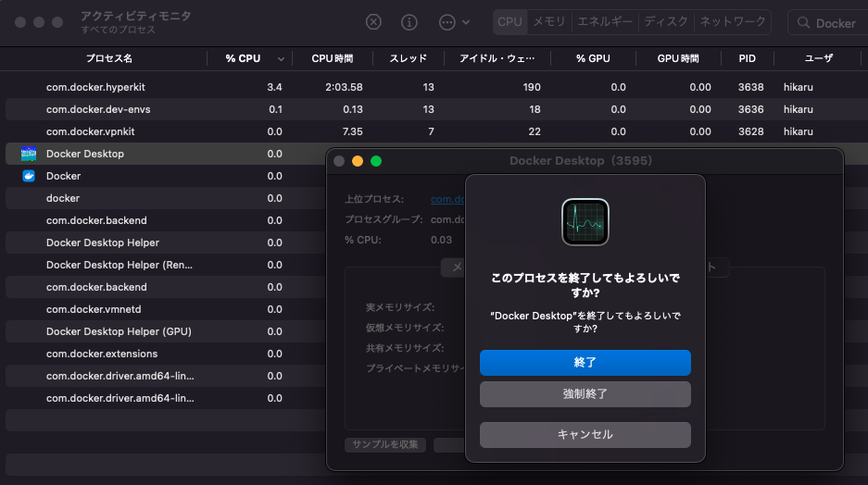This screenshot has width=868, height=485.
Task: Click サンプルを収集 button in Docker Desktop window
Action: [385, 444]
